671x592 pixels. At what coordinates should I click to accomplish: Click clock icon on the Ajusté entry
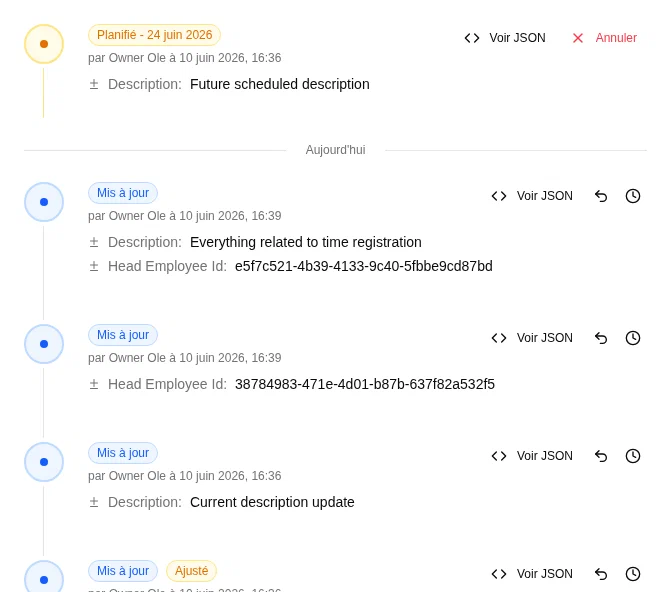coord(633,574)
